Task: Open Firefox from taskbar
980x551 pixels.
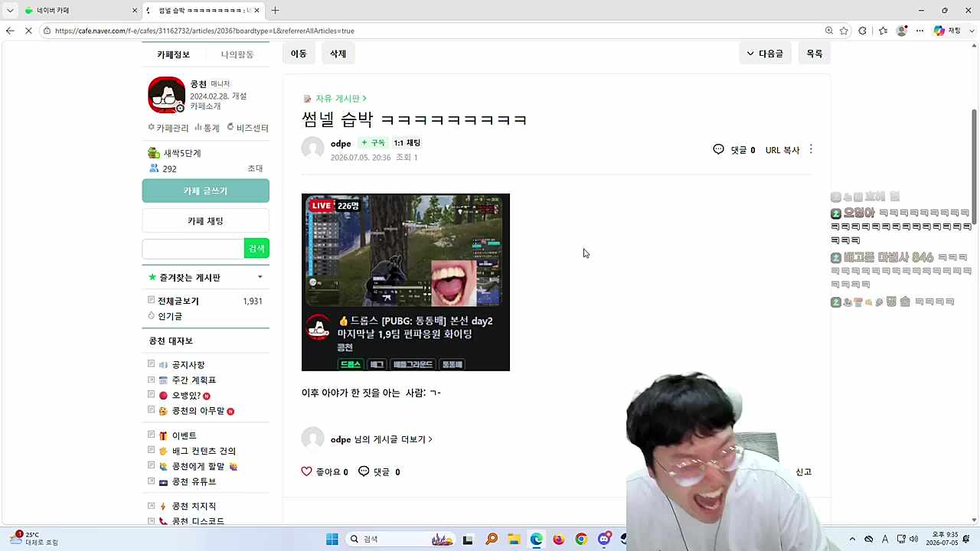Action: [x=559, y=540]
